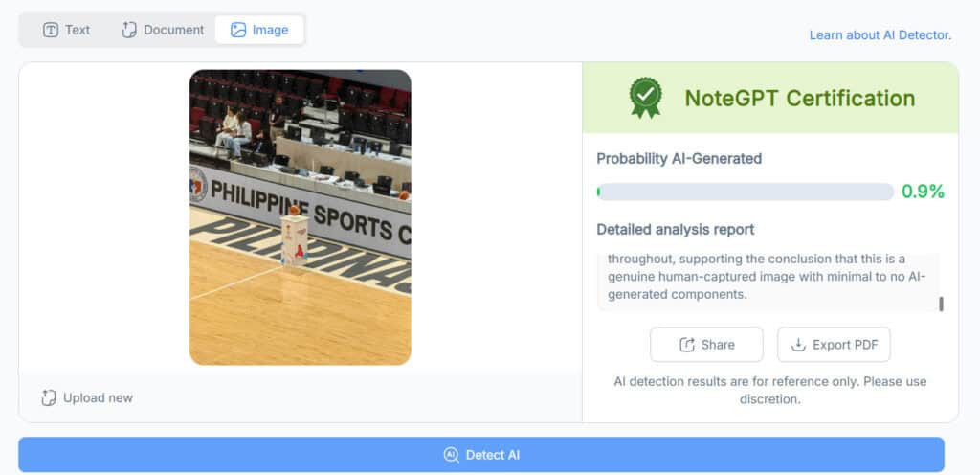
Task: Export the report as PDF
Action: click(834, 345)
